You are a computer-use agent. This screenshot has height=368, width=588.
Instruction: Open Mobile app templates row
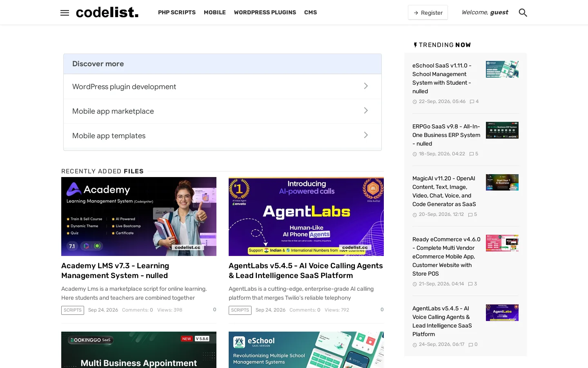223,135
